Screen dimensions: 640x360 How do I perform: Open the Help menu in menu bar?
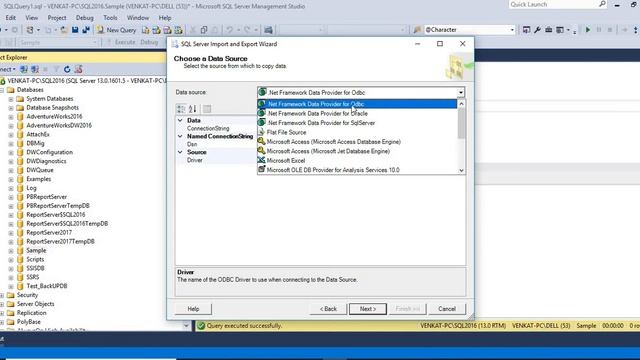[x=165, y=18]
